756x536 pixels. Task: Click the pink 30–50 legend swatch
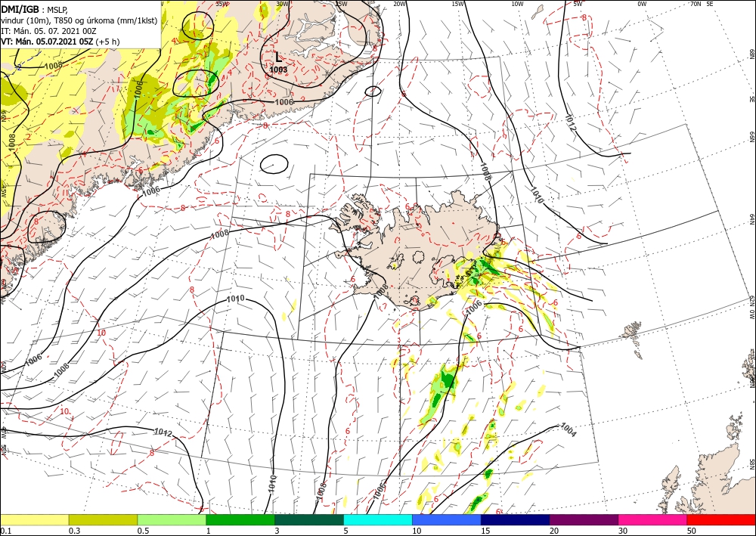coord(653,519)
